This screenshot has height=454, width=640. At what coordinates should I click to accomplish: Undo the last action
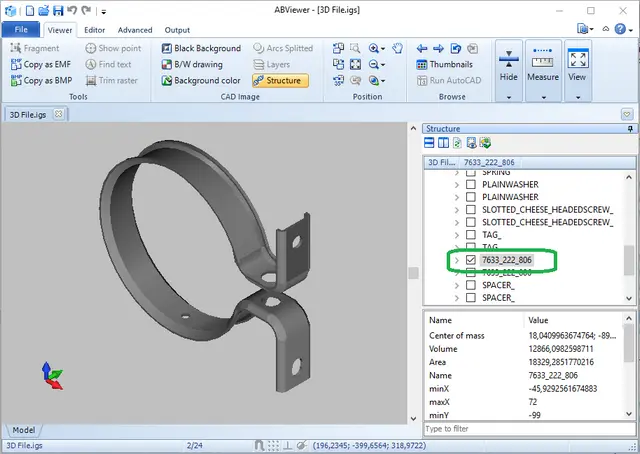click(x=72, y=10)
